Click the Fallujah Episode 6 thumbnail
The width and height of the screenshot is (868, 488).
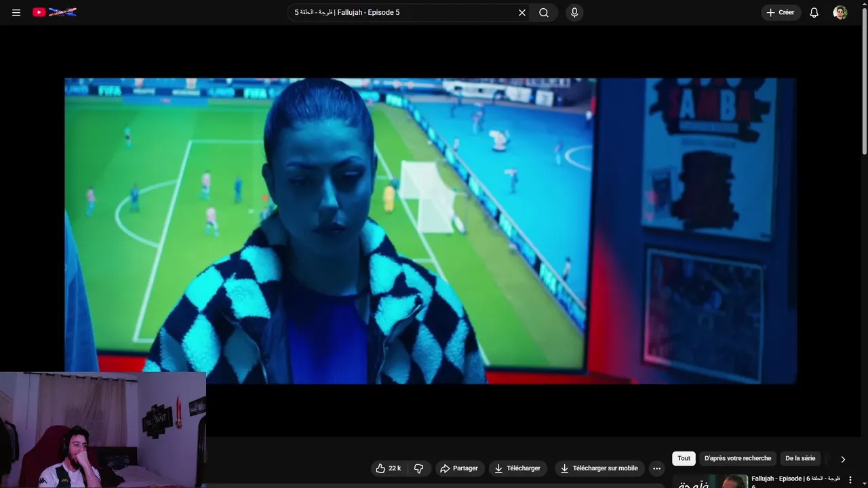click(710, 481)
